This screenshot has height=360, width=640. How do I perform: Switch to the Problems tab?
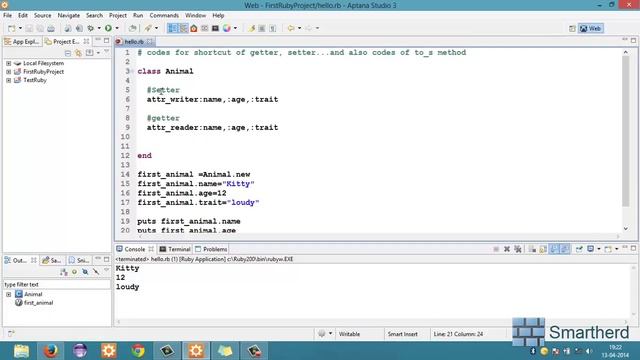point(211,249)
